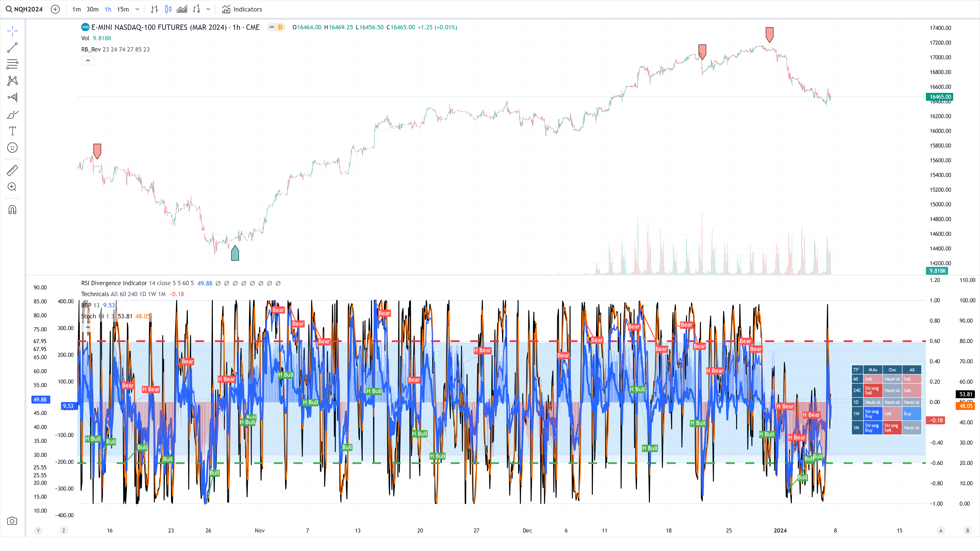This screenshot has height=551, width=980.
Task: Select the ruler measure tool
Action: pyautogui.click(x=12, y=170)
